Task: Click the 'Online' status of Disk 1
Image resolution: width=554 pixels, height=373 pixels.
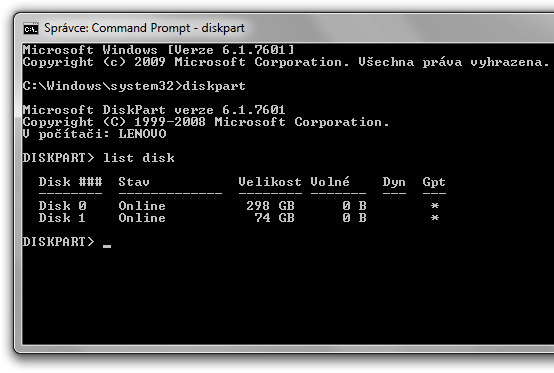Action: pos(142,218)
